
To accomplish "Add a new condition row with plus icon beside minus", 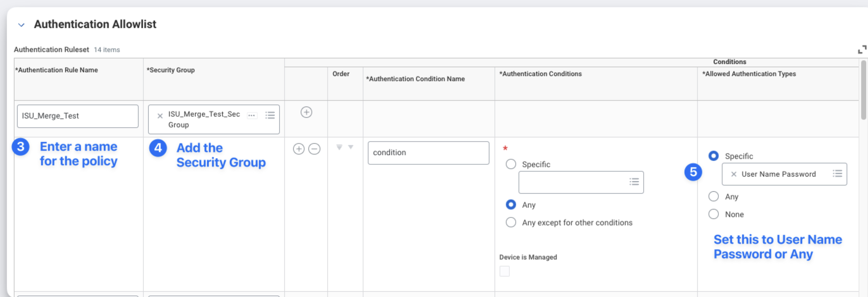I will click(x=298, y=149).
